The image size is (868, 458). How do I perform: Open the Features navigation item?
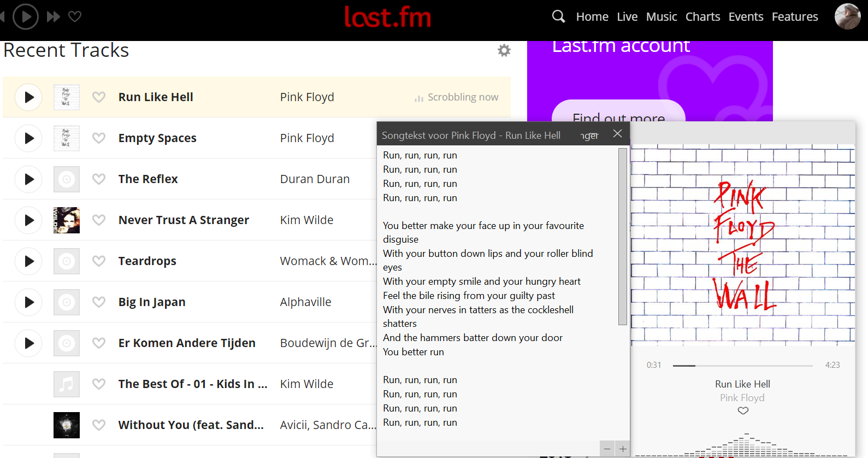pos(795,17)
